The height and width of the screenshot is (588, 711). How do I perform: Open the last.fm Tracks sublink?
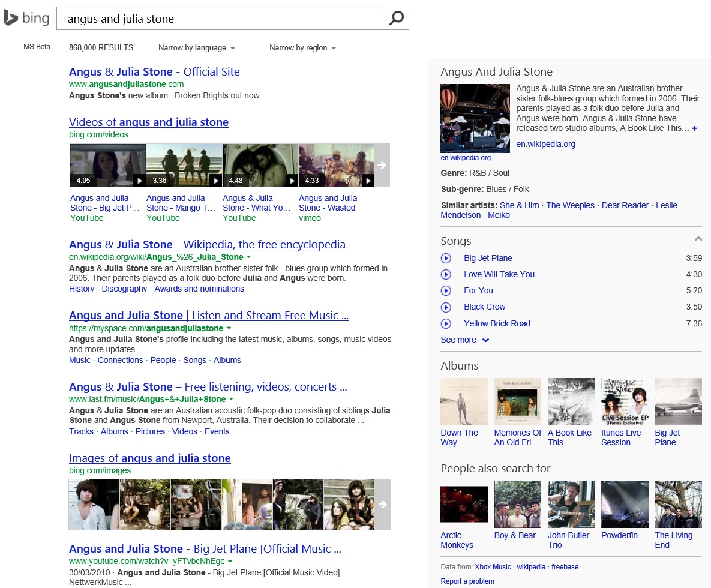coord(81,431)
